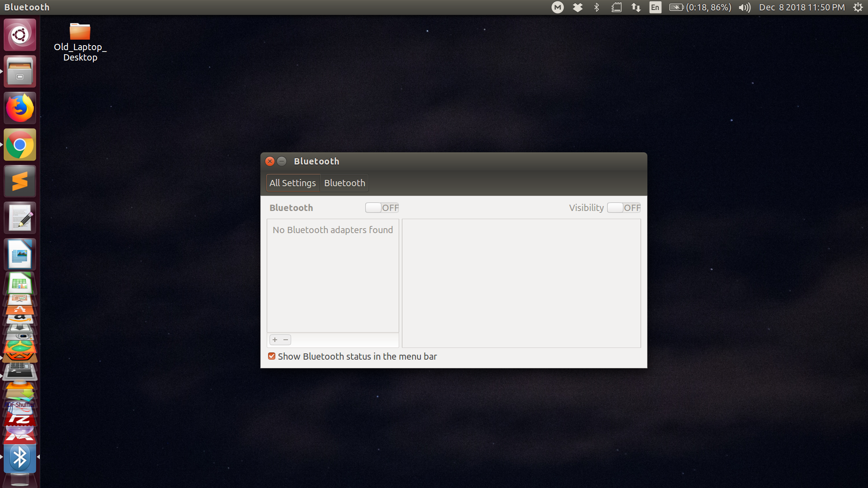The image size is (868, 488).
Task: Close the Bluetooth settings window
Action: click(x=270, y=161)
